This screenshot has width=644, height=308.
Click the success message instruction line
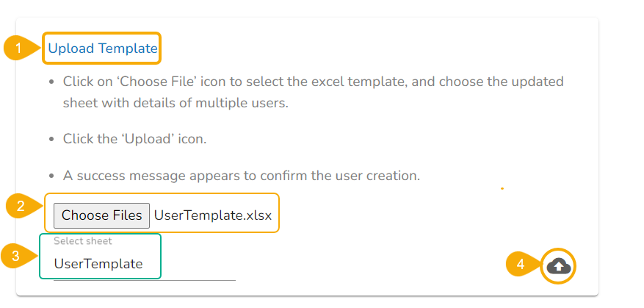click(241, 176)
